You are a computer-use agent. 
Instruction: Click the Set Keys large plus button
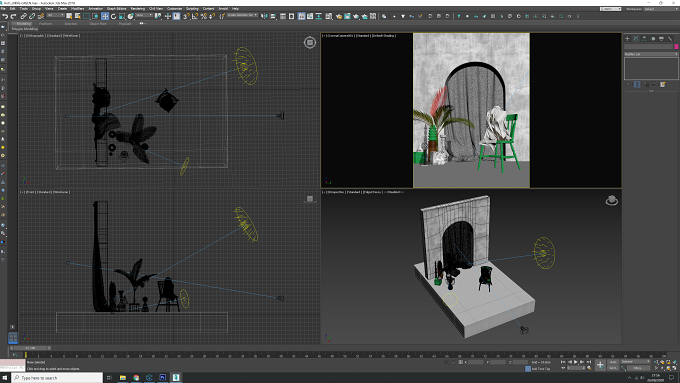click(601, 365)
